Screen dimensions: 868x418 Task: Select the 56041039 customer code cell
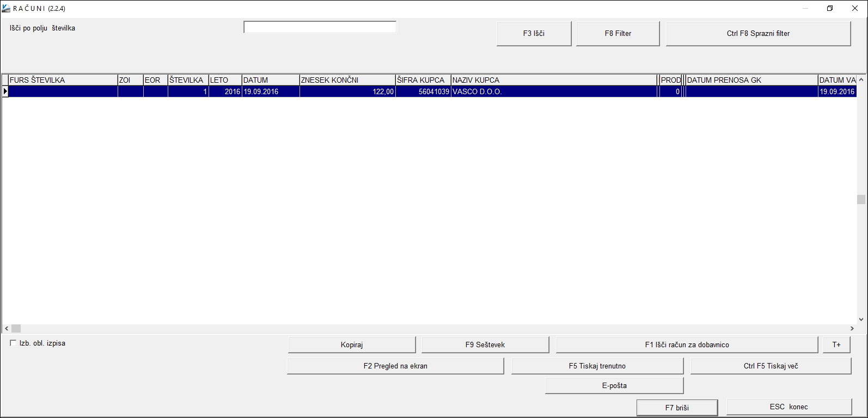point(423,91)
